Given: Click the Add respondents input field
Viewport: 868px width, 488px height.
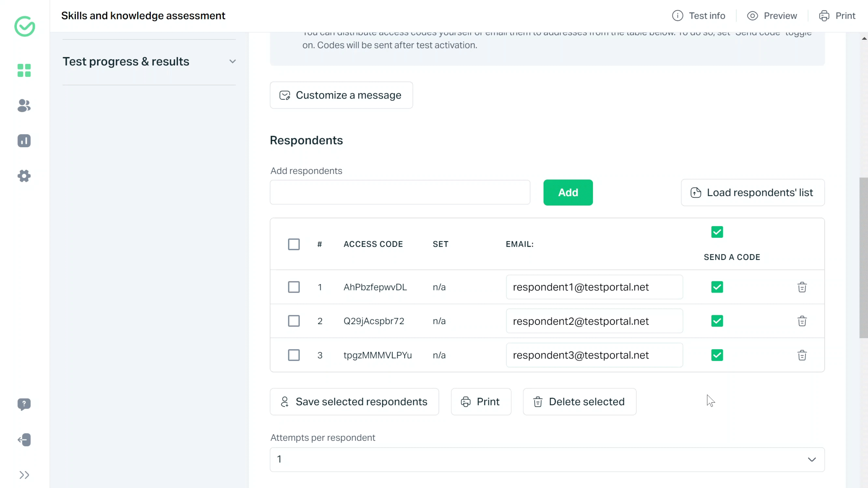Looking at the screenshot, I should [400, 192].
